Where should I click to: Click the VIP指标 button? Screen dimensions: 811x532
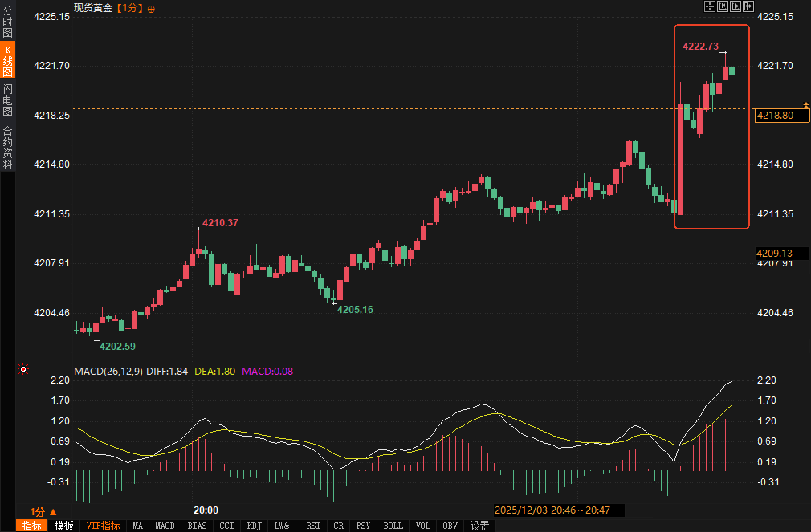pos(104,526)
